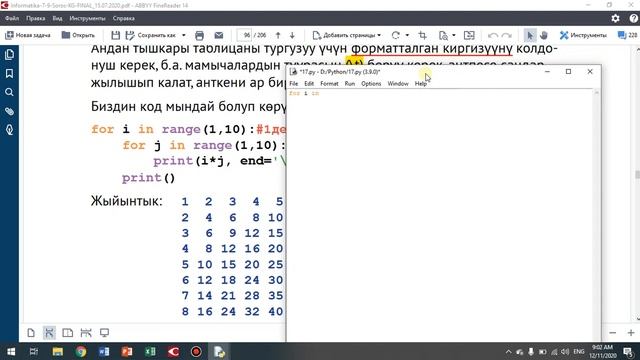Switch to two-page scrolling view mode
Image resolution: width=640 pixels, height=360 pixels.
(x=86, y=333)
